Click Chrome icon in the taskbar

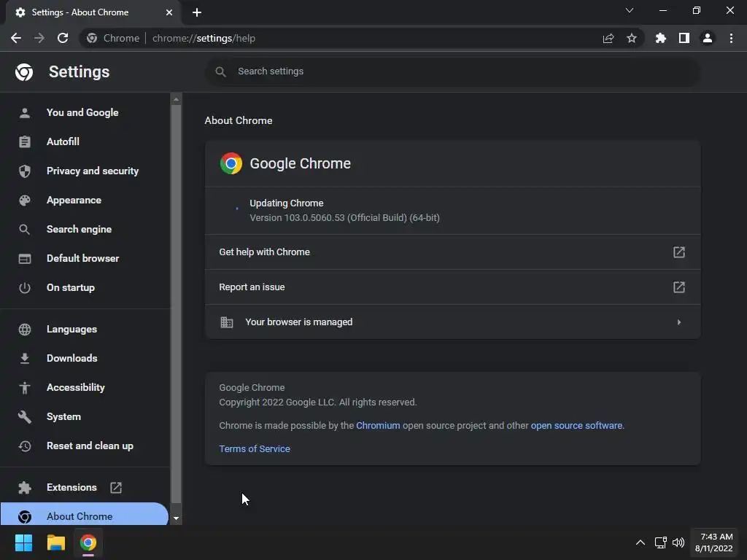click(x=88, y=542)
